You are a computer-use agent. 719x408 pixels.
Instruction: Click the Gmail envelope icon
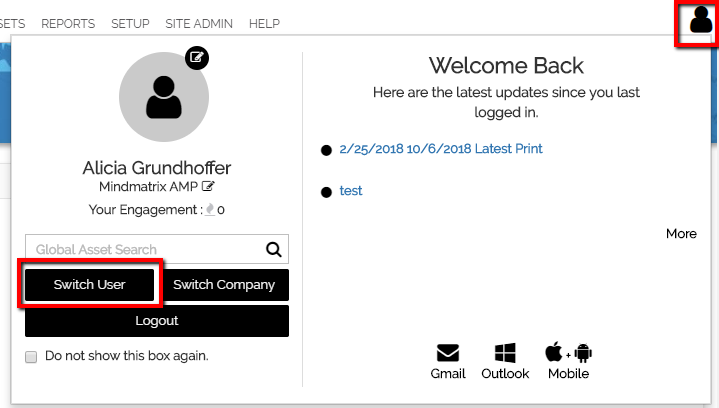coord(448,353)
